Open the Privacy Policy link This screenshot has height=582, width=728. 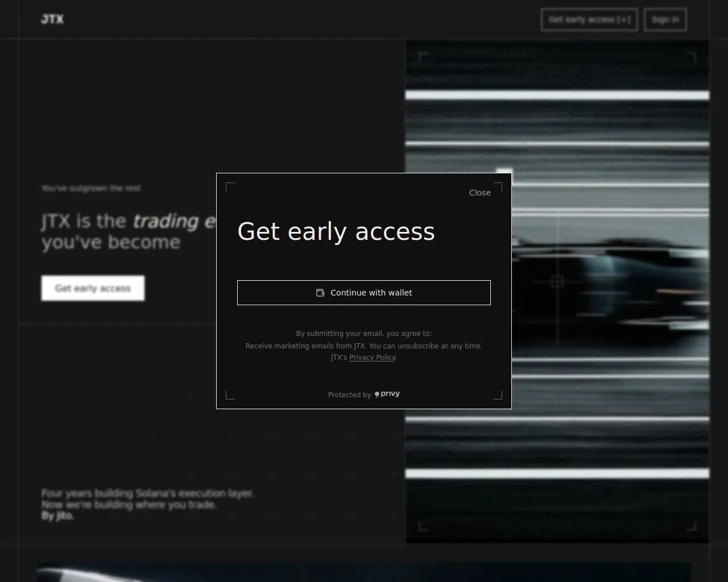coord(372,357)
